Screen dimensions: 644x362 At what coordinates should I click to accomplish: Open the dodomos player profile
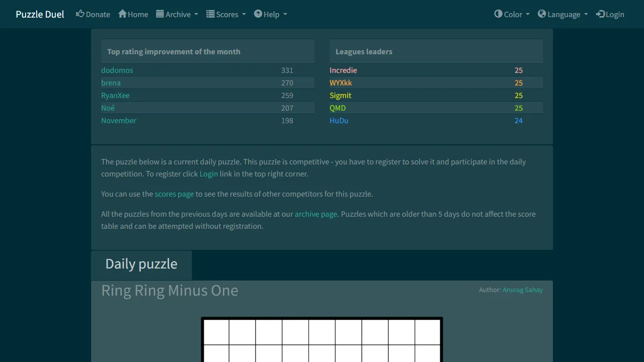[117, 70]
